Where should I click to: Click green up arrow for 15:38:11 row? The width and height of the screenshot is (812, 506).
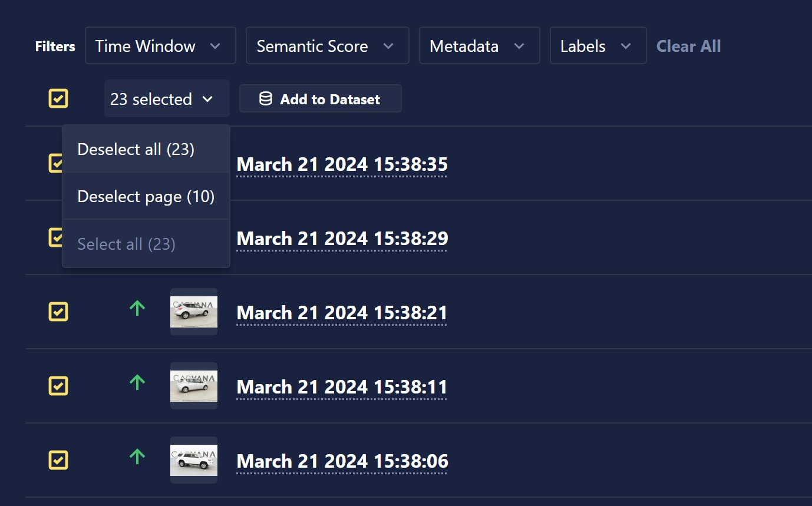pyautogui.click(x=137, y=382)
